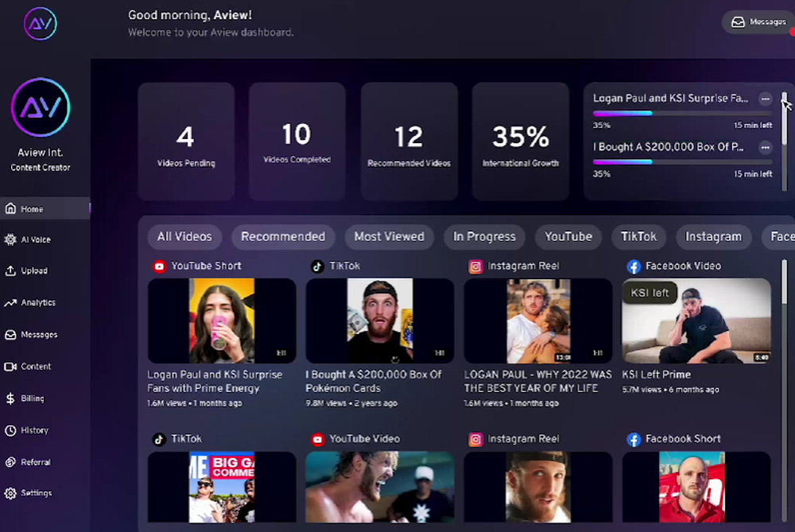Viewport: 795px width, 532px height.
Task: Open AI Voice gear icon in sidebar
Action: click(10, 239)
